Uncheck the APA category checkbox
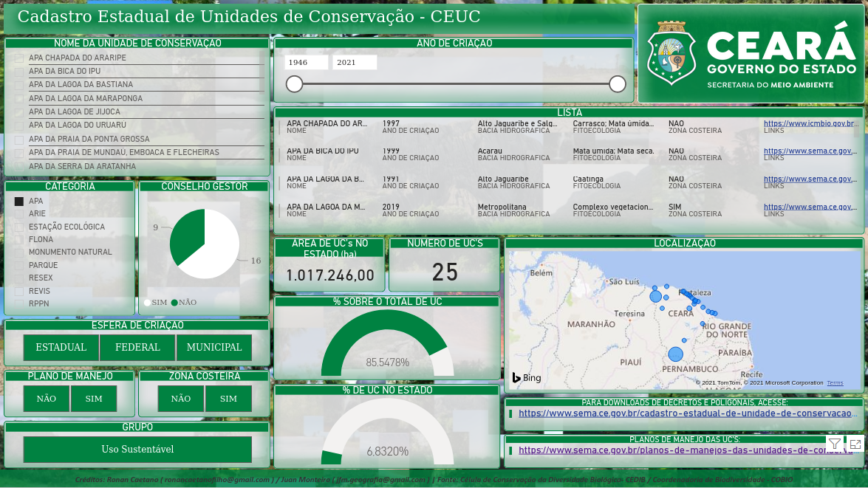Screen dimensions: 868x488 point(19,202)
